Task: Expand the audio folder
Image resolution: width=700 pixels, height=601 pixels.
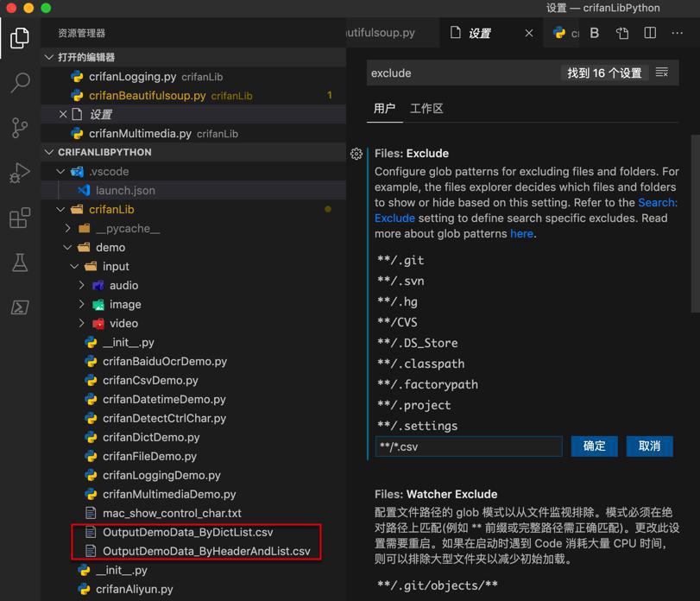Action: [193, 285]
